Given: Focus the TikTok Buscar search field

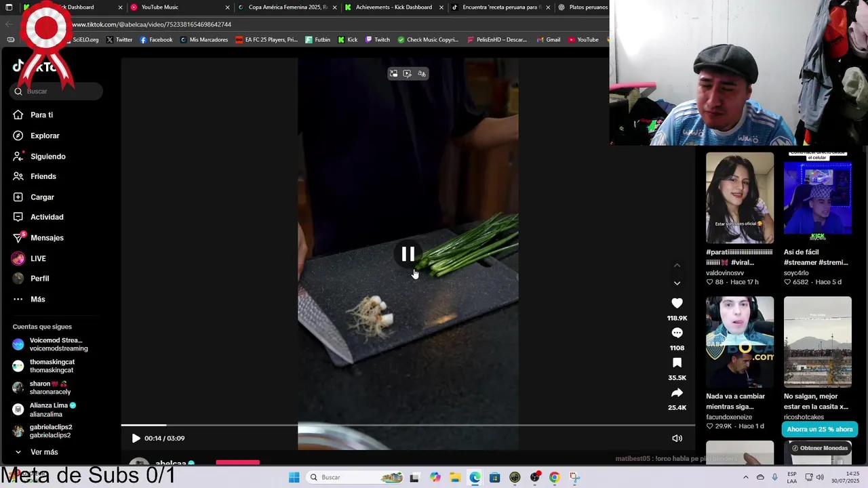Looking at the screenshot, I should [57, 91].
